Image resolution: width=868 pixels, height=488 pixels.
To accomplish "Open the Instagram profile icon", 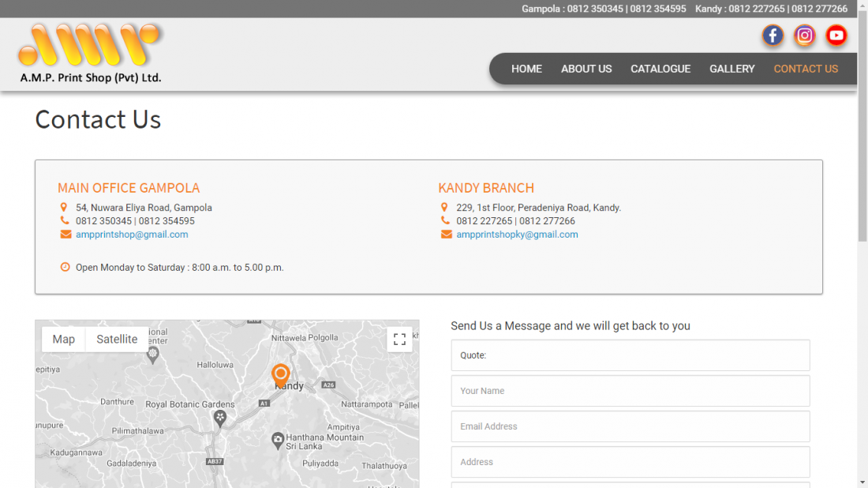I will [x=804, y=36].
